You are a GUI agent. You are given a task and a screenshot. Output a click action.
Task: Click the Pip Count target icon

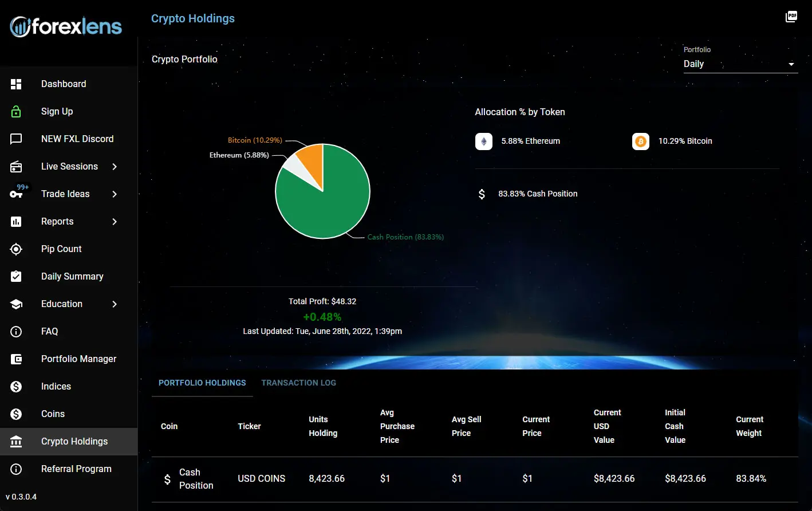tap(16, 249)
